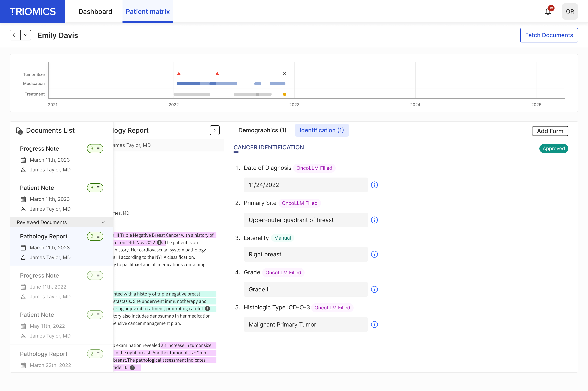Click the Laterality field Right breast

[x=306, y=254]
